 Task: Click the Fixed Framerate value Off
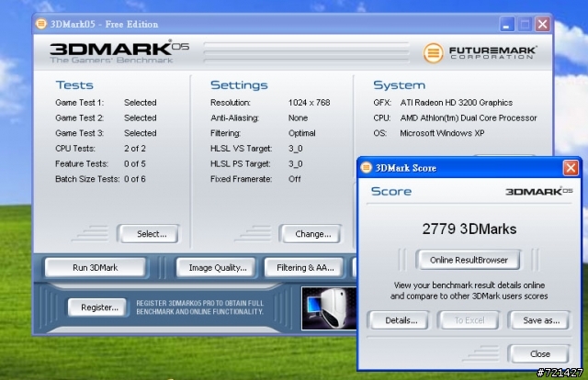[x=294, y=179]
